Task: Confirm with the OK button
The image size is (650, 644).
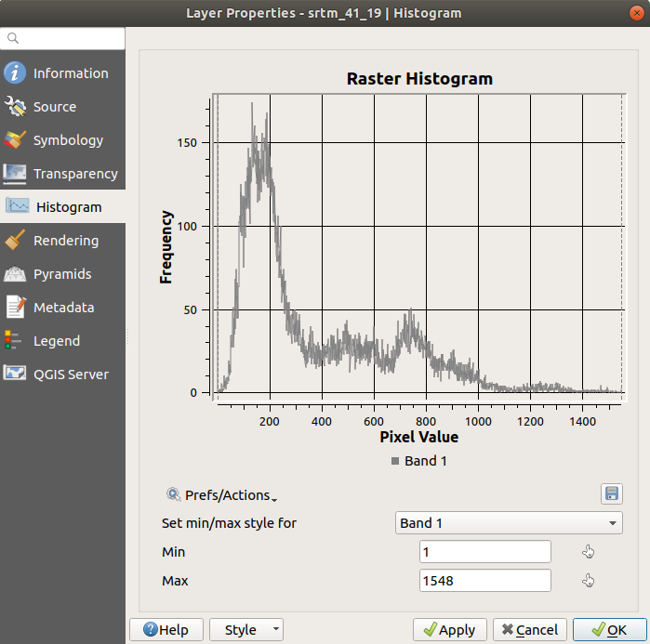Action: click(609, 630)
